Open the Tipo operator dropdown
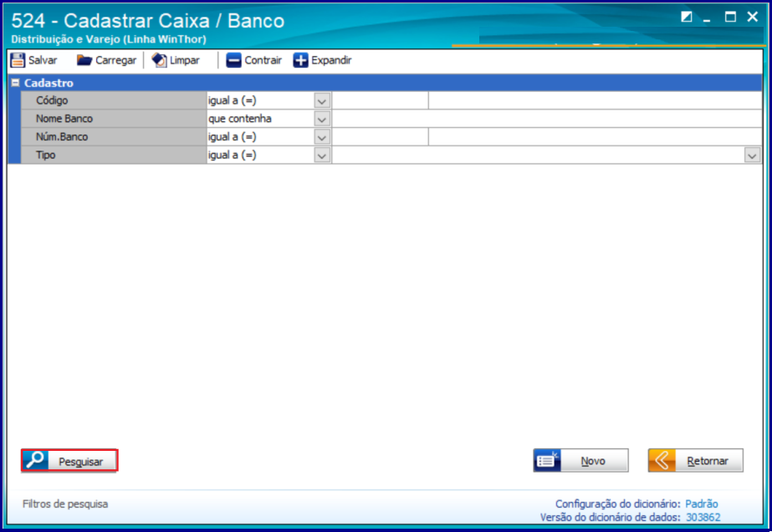The width and height of the screenshot is (772, 532). [x=322, y=156]
